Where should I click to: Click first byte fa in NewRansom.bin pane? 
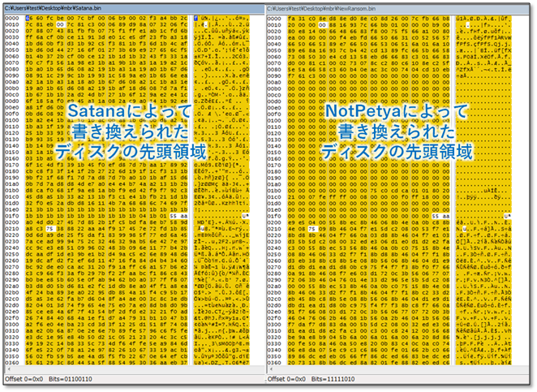point(292,17)
